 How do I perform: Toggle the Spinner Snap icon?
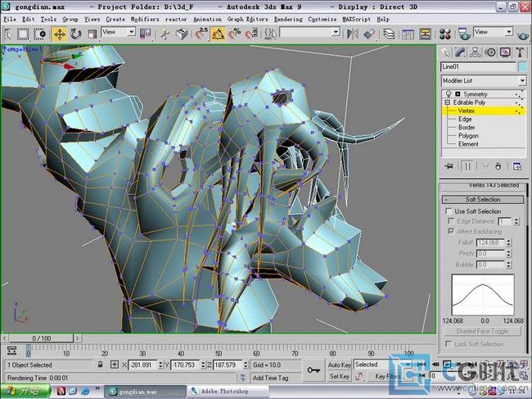251,34
